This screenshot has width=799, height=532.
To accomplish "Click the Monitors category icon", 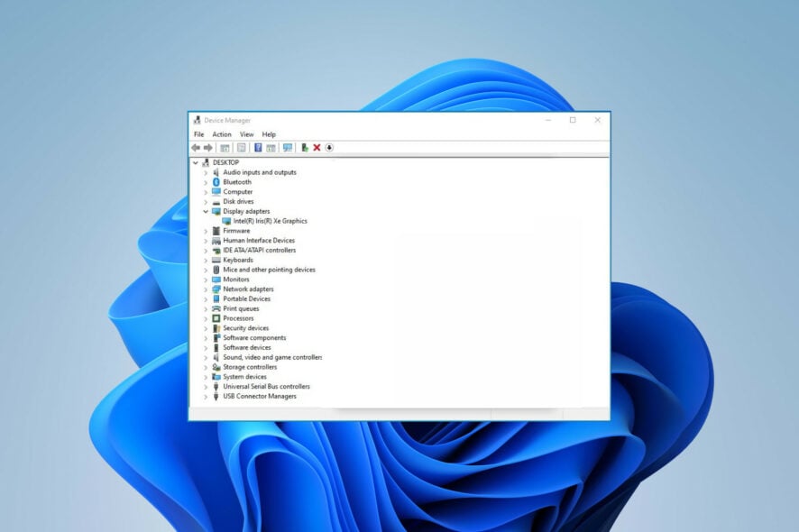I will point(216,280).
